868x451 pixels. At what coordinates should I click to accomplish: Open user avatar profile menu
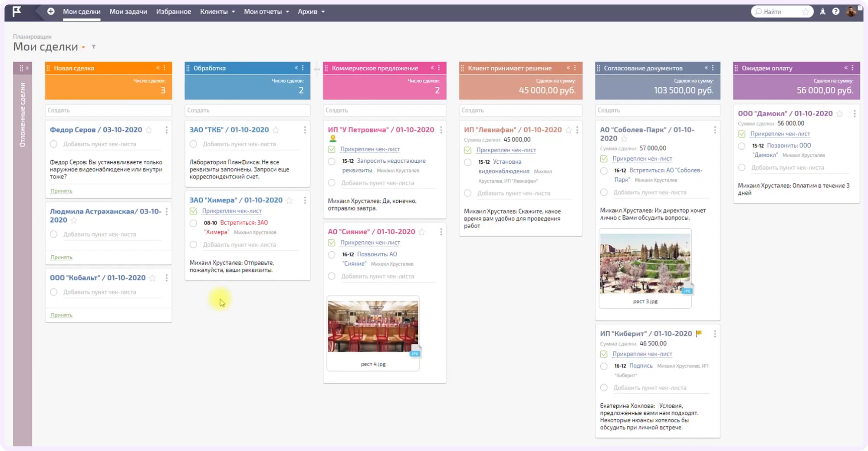(852, 11)
